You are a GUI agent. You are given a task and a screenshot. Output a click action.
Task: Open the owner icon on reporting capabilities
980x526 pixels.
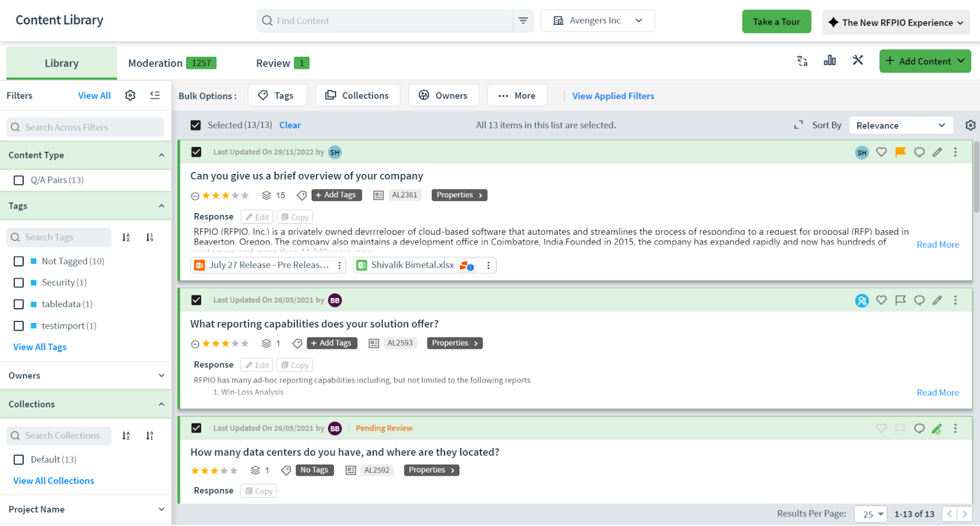tap(862, 301)
